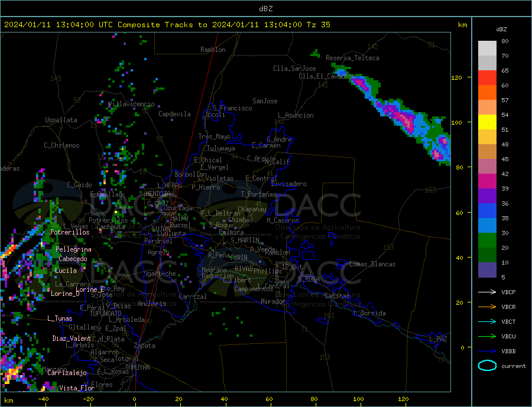The image size is (532, 407).
Task: Click the L_Asuncion place label
Action: click(296, 115)
